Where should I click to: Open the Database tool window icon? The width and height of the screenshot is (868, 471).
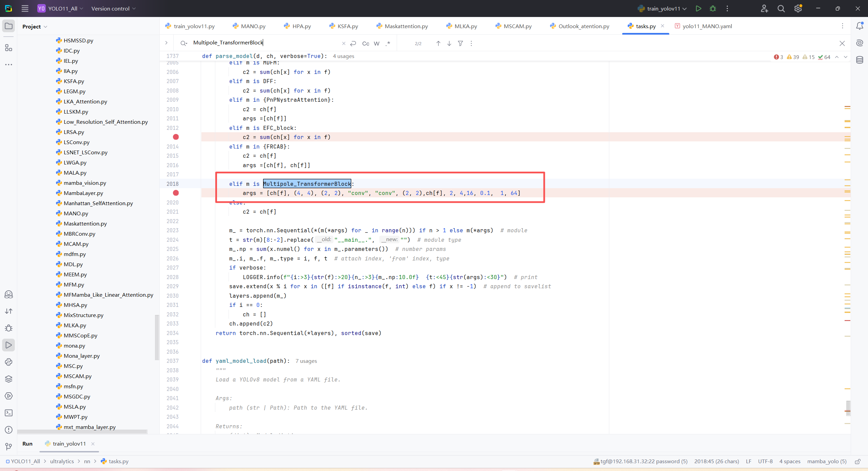[x=860, y=60]
